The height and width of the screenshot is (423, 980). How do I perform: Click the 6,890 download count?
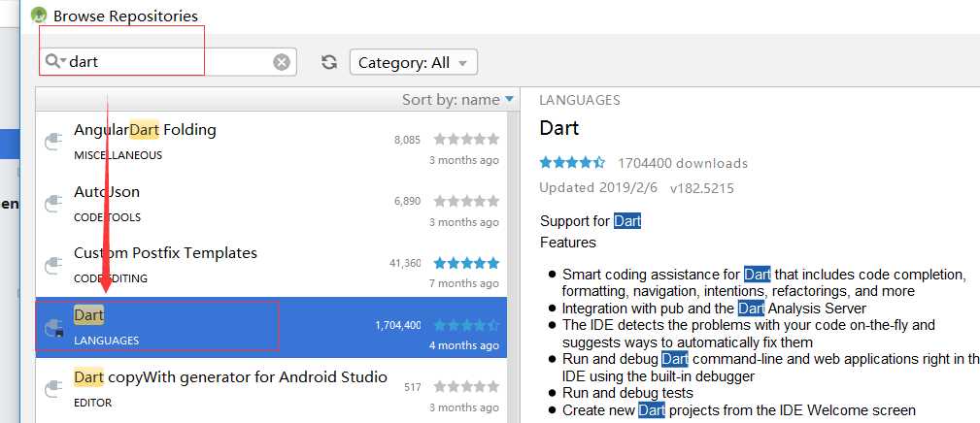(408, 202)
